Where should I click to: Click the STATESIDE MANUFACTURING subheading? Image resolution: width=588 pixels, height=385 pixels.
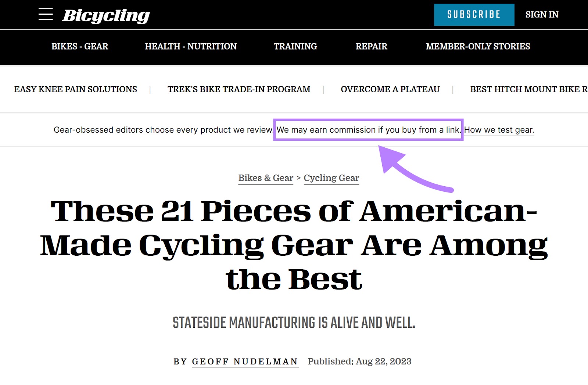click(x=294, y=323)
